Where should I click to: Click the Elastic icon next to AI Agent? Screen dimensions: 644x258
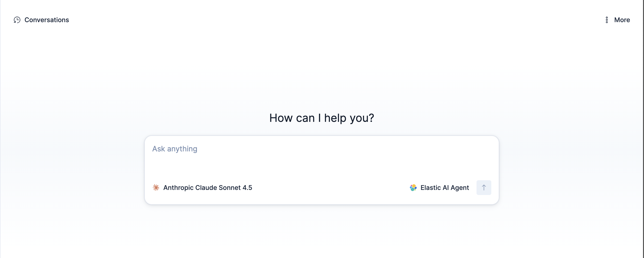[x=413, y=187]
